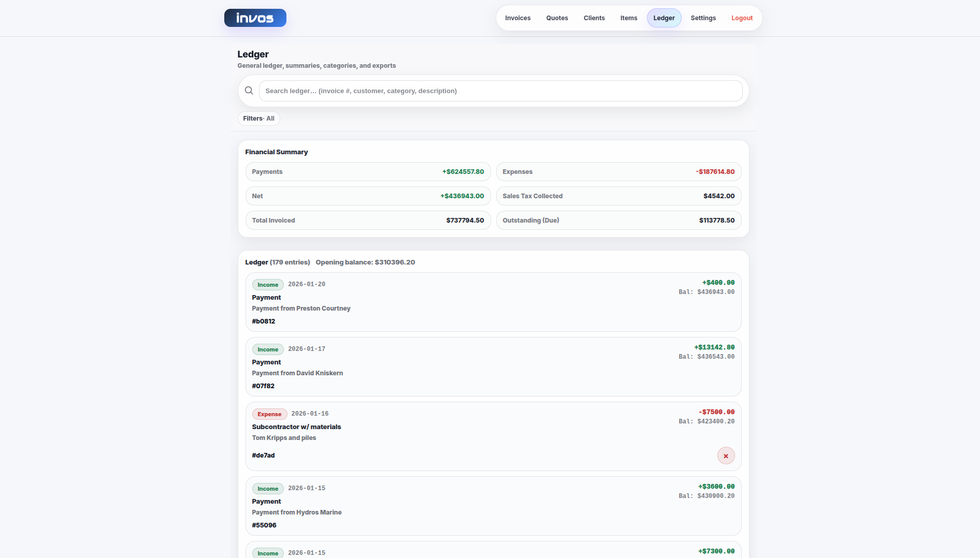
Task: Click the Logout link
Action: [x=742, y=18]
